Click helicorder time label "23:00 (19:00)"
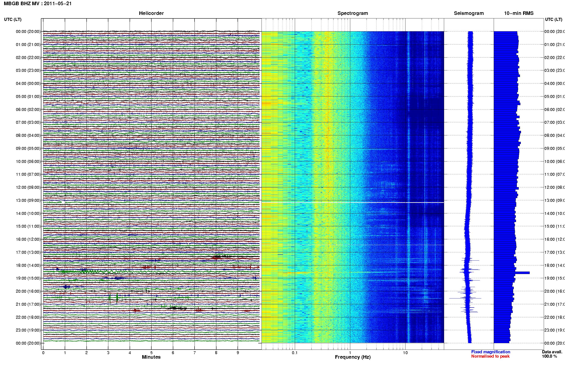588x368 pixels. [x=28, y=330]
